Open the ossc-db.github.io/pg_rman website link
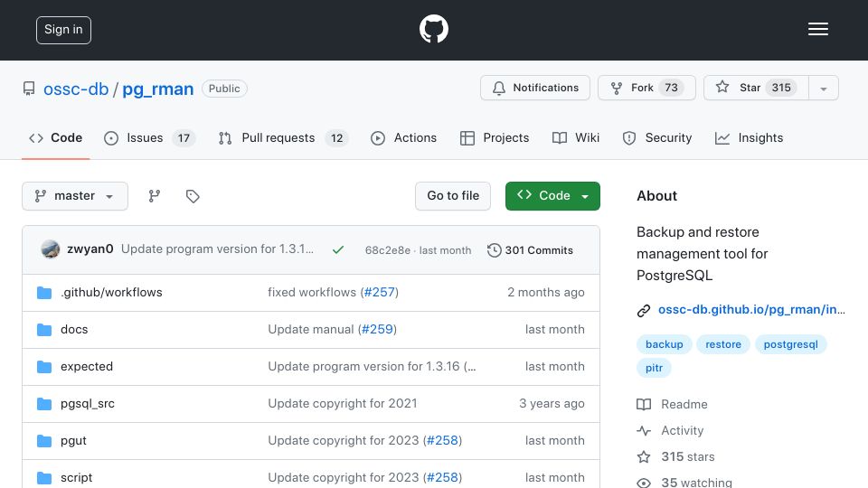Image resolution: width=868 pixels, height=488 pixels. pos(751,310)
